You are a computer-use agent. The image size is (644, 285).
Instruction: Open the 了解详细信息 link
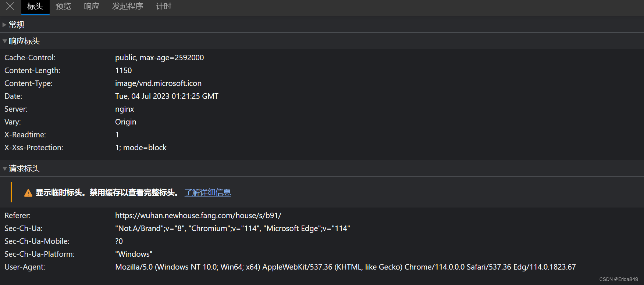(x=207, y=192)
